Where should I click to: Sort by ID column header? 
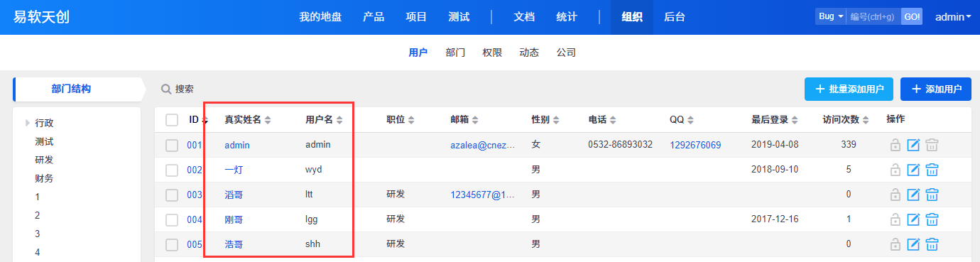point(198,120)
